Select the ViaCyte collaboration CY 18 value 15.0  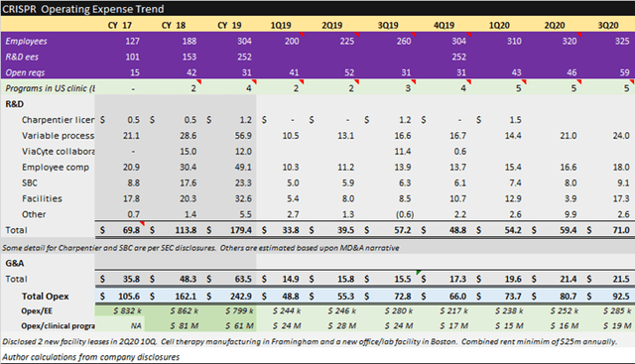click(189, 152)
